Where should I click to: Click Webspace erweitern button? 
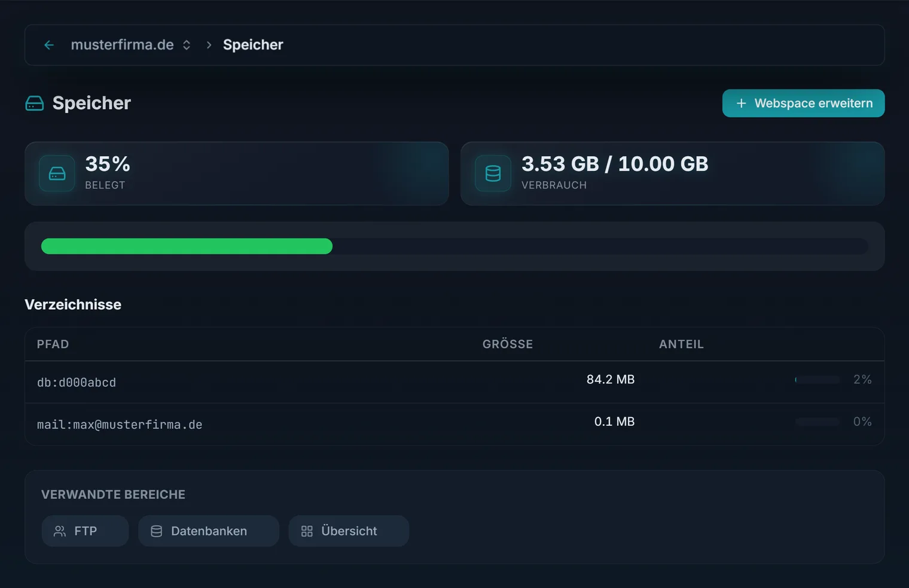[803, 103]
